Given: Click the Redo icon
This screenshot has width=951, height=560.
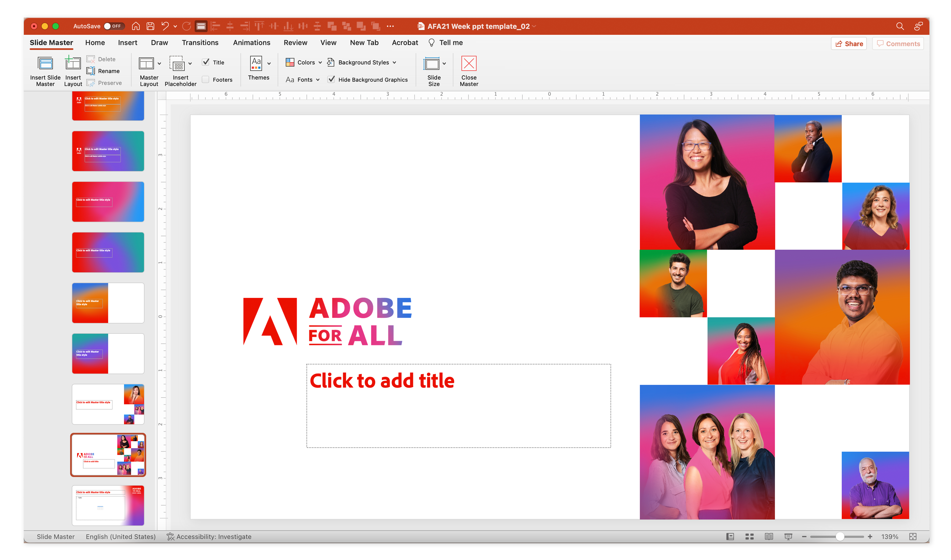Looking at the screenshot, I should coord(186,26).
